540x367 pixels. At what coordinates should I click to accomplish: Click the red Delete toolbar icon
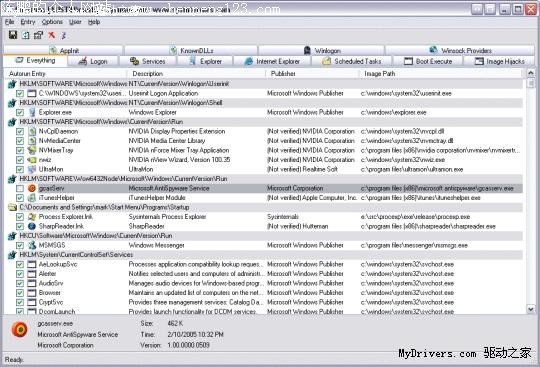(x=52, y=35)
